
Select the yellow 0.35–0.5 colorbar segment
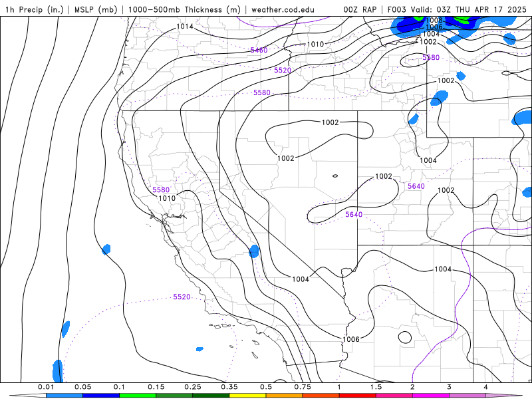(x=247, y=396)
